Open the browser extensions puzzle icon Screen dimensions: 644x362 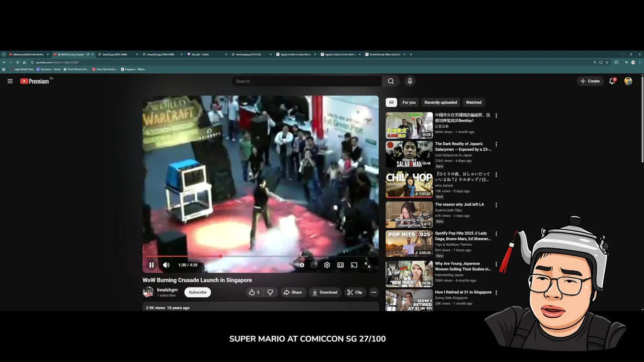[x=617, y=62]
